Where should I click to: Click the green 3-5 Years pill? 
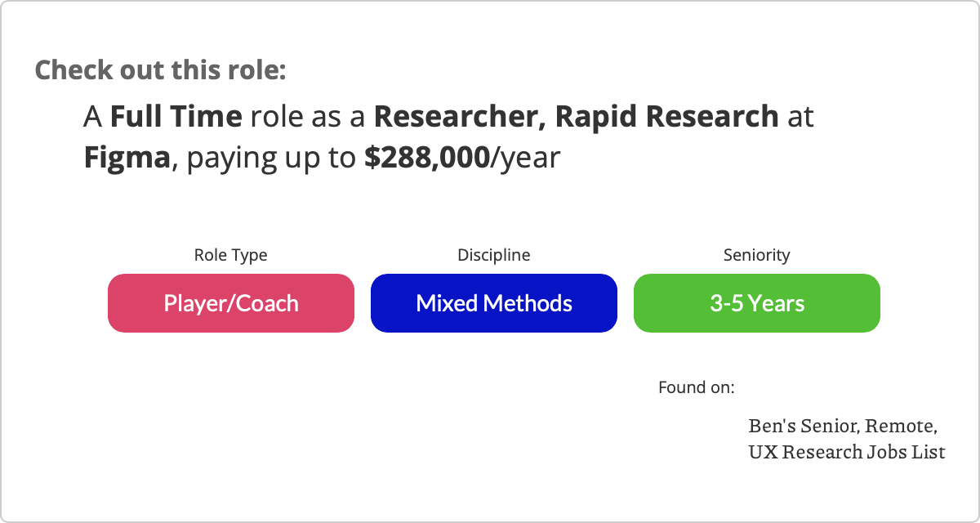tap(757, 303)
